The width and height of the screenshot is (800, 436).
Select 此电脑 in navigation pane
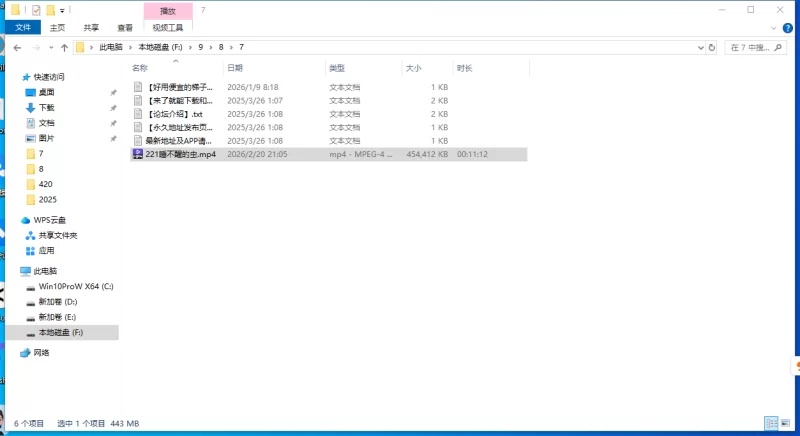coord(45,271)
